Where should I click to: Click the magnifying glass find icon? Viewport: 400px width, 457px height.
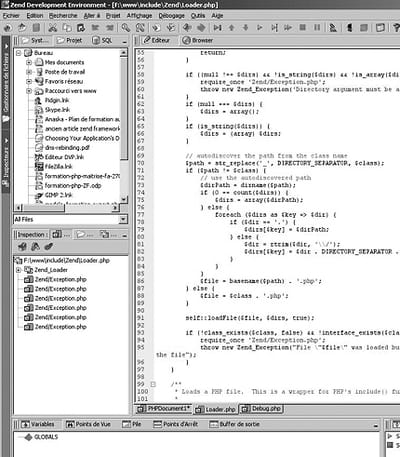(126, 28)
